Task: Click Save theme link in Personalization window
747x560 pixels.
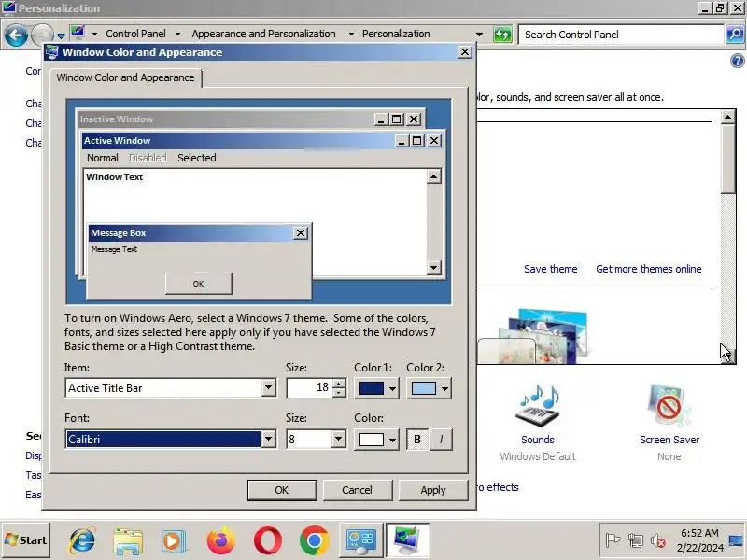Action: click(x=550, y=269)
